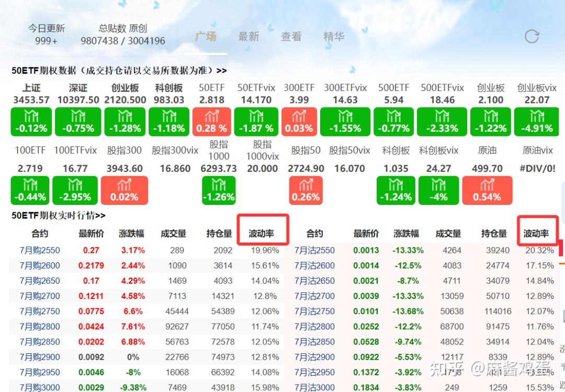Switch to the 最新 tab

point(249,36)
